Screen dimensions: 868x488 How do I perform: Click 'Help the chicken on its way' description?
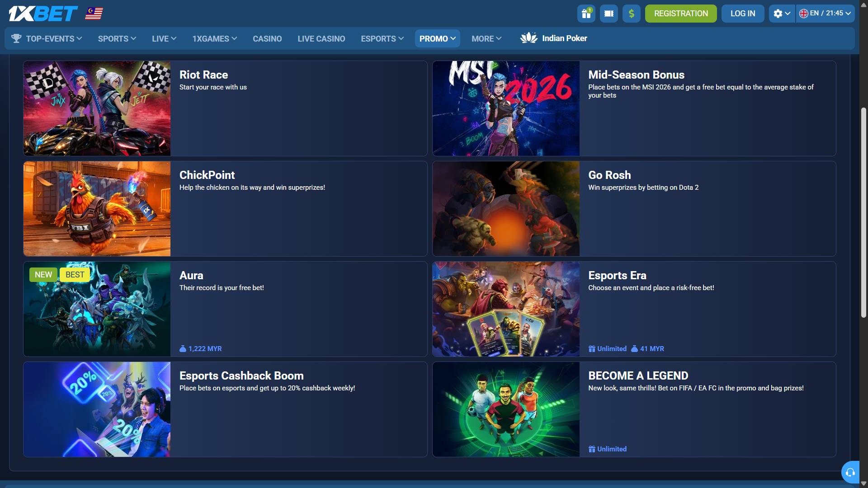(252, 188)
